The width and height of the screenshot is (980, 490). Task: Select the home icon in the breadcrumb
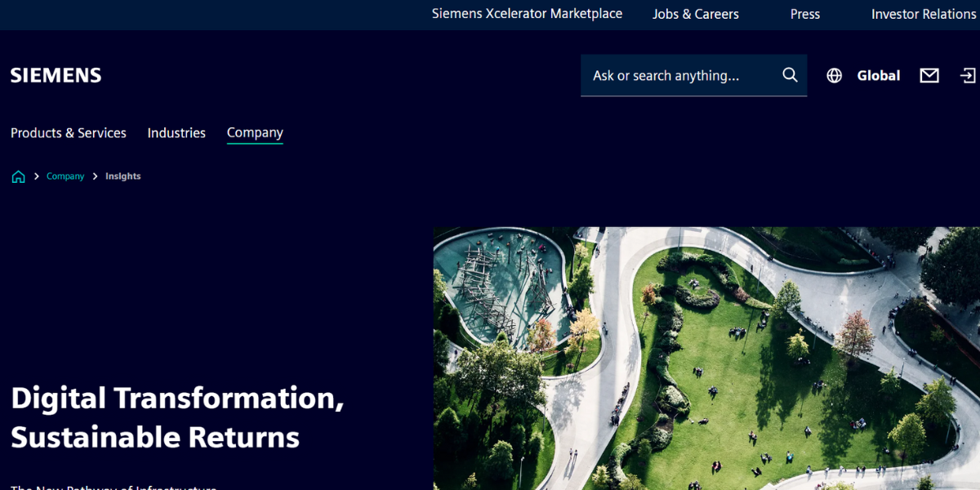pos(18,176)
